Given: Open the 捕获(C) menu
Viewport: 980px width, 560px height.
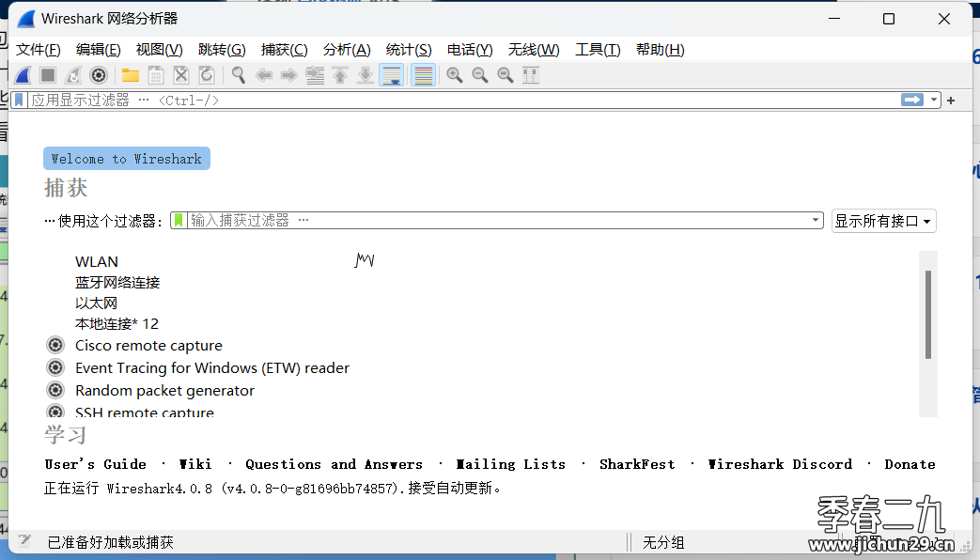Looking at the screenshot, I should 284,49.
